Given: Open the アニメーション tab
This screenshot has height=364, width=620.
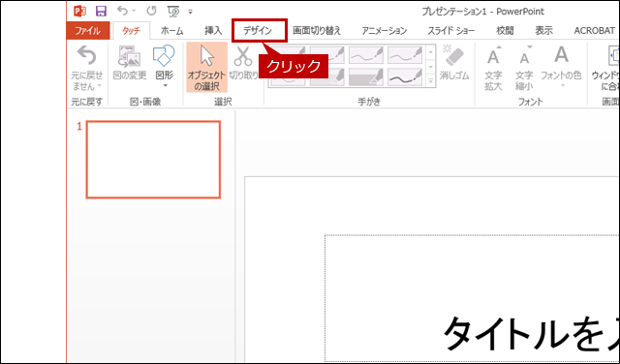Looking at the screenshot, I should [x=384, y=30].
